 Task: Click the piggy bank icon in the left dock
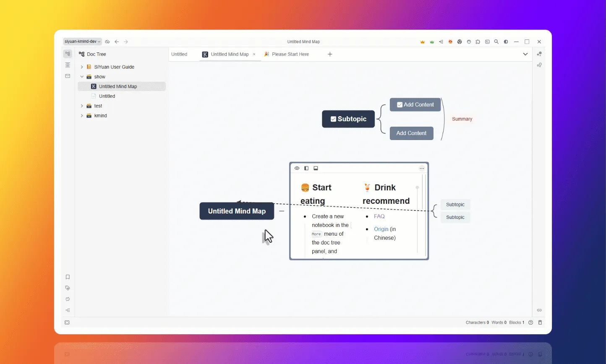(68, 299)
